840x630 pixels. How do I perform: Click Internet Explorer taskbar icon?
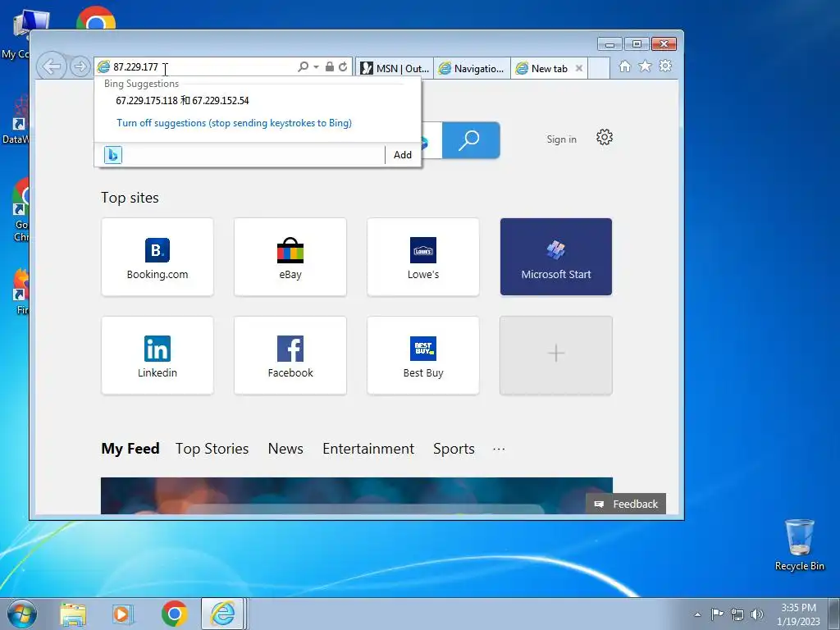[223, 614]
